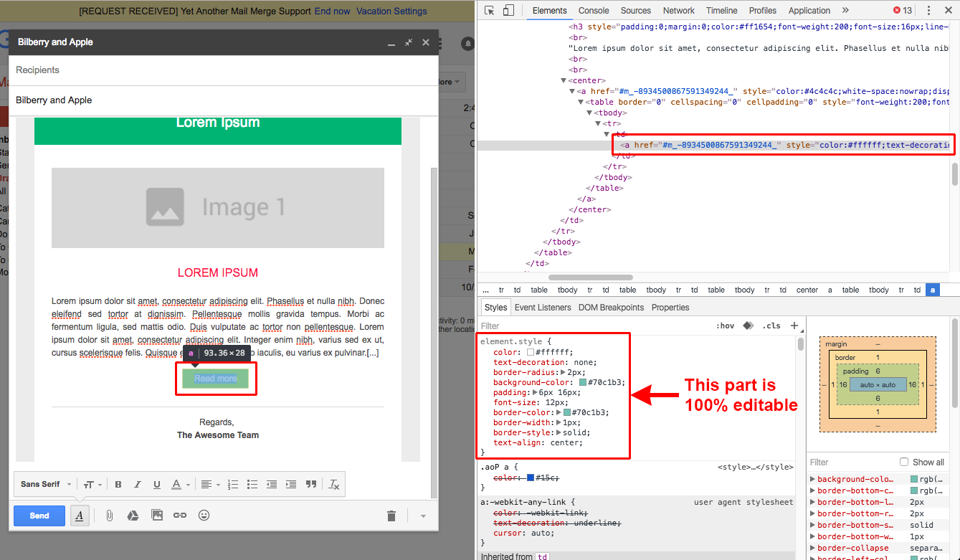Toggle the :hov element state button
The image size is (960, 560).
coord(726,326)
